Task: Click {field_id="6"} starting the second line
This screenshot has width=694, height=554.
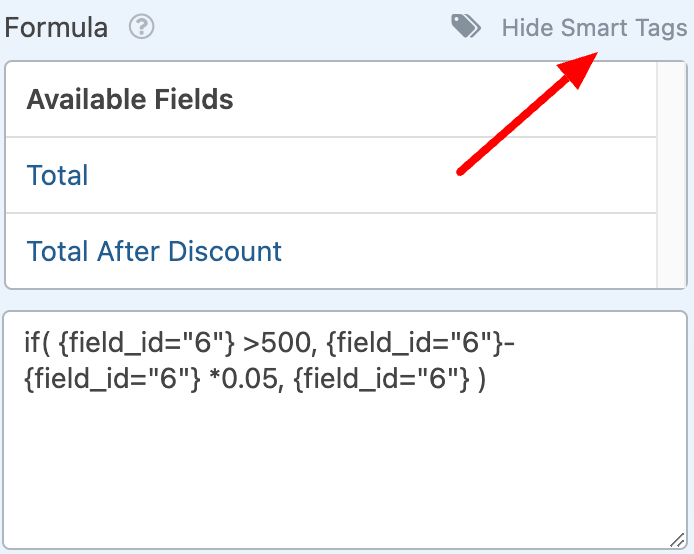Action: tap(113, 379)
